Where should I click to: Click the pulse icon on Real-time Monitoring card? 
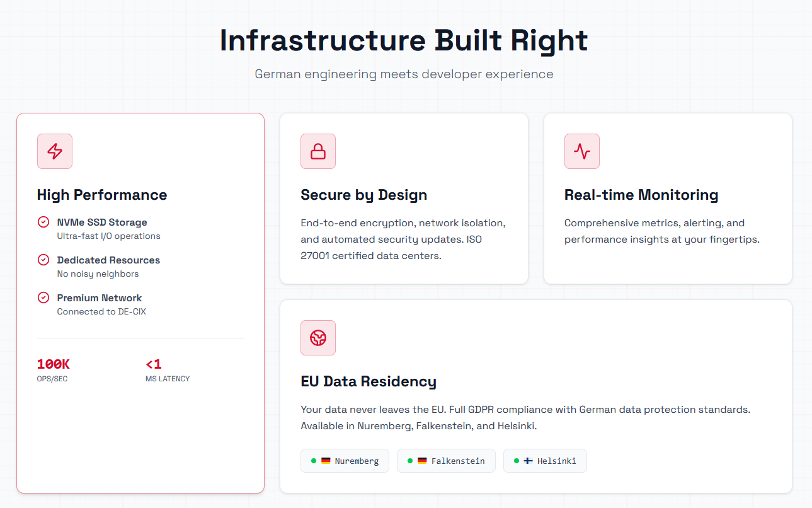click(581, 151)
